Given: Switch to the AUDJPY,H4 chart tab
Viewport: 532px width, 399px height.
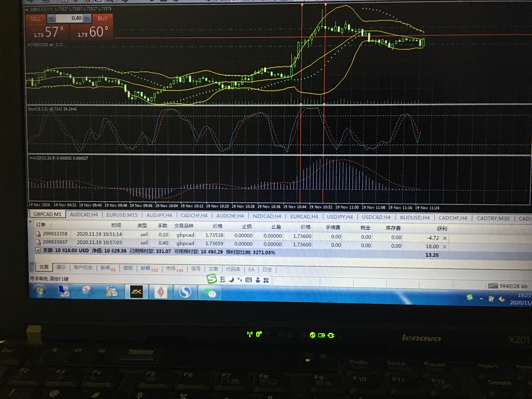Looking at the screenshot, I should click(x=159, y=215).
